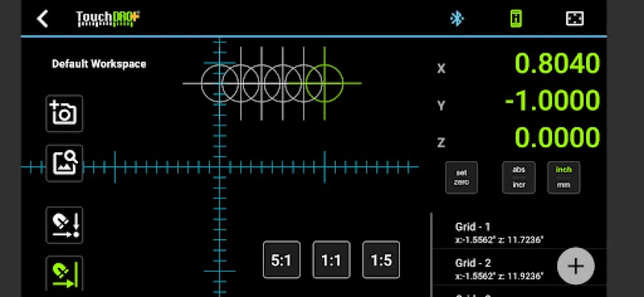Select the 1:5 zoom scale
This screenshot has width=644, height=297.
tap(381, 260)
